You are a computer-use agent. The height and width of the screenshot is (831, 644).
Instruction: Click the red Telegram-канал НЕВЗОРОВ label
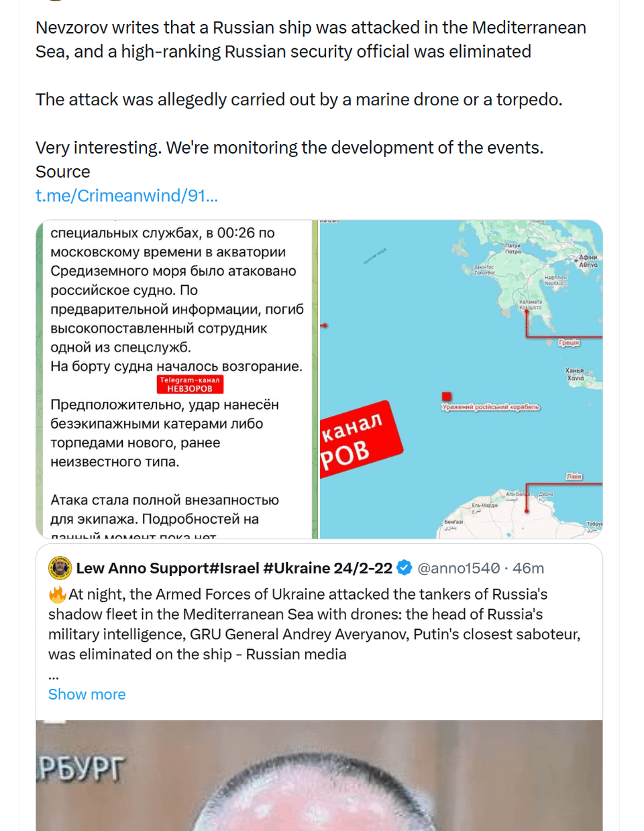coord(190,384)
